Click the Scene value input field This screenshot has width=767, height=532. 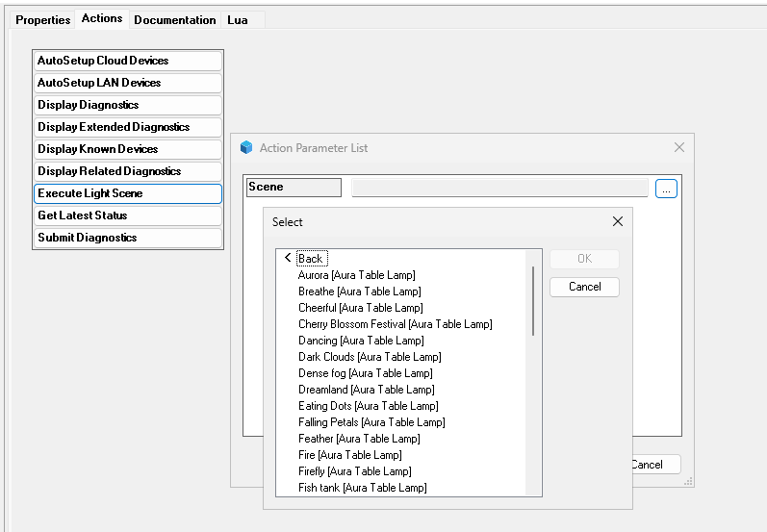(x=499, y=189)
